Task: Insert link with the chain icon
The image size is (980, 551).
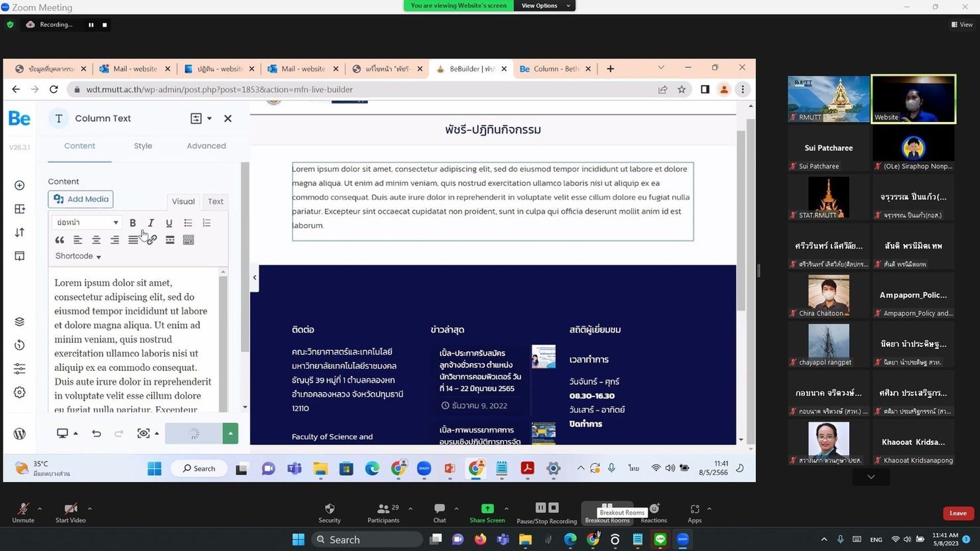Action: [x=152, y=240]
